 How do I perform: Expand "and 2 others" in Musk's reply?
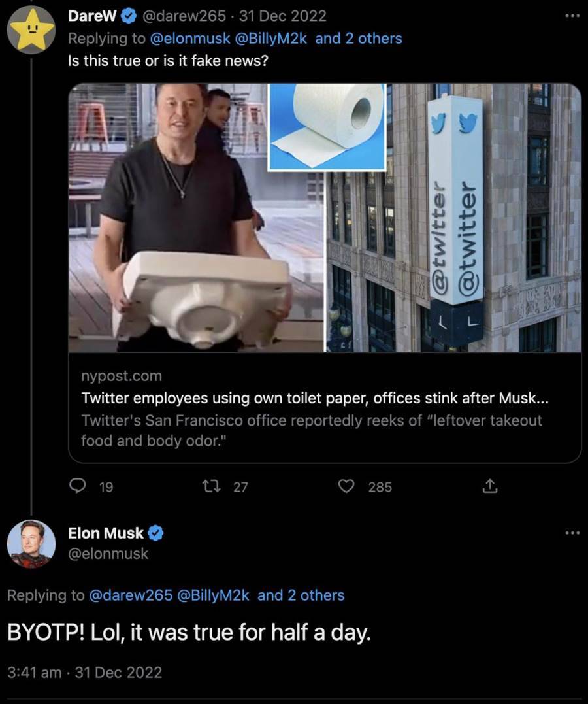pyautogui.click(x=301, y=595)
